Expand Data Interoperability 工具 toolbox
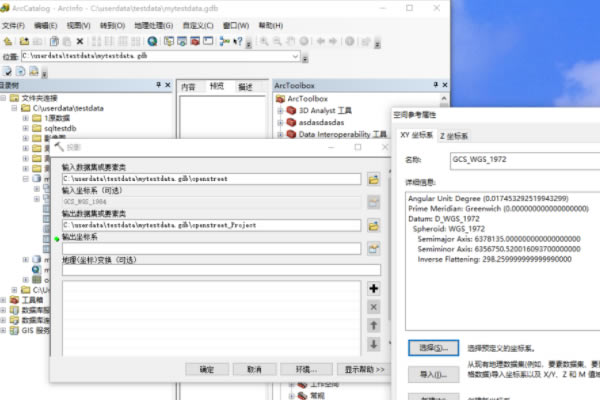The height and width of the screenshot is (400, 600). click(x=280, y=134)
